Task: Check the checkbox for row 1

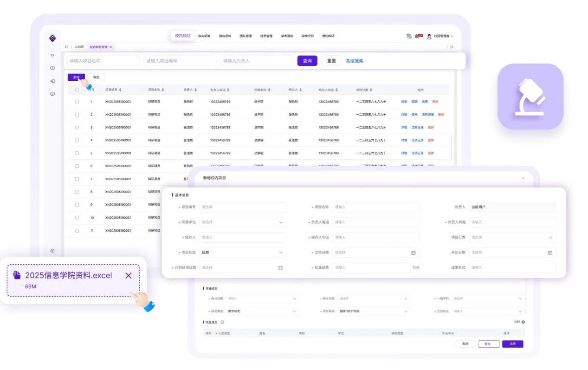Action: pyautogui.click(x=77, y=102)
